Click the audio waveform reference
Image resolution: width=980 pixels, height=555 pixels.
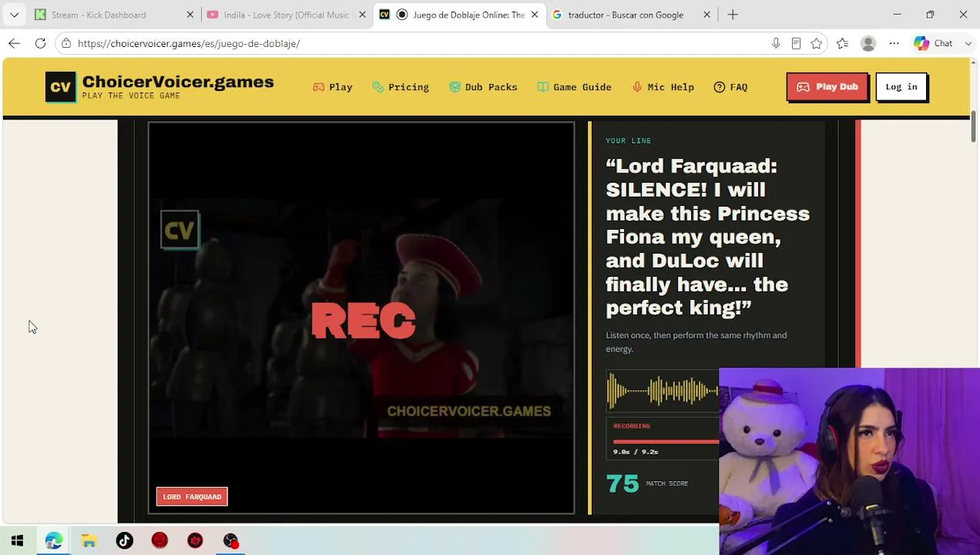pos(662,391)
